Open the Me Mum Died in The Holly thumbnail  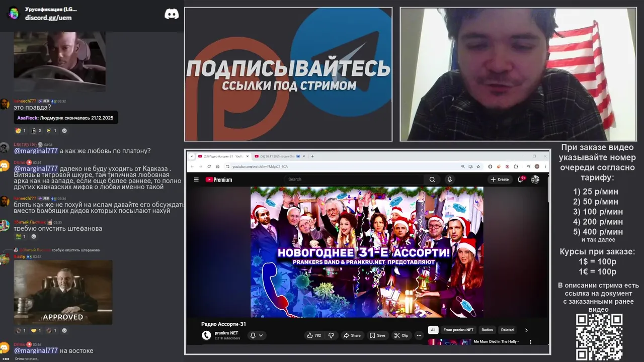tap(449, 342)
